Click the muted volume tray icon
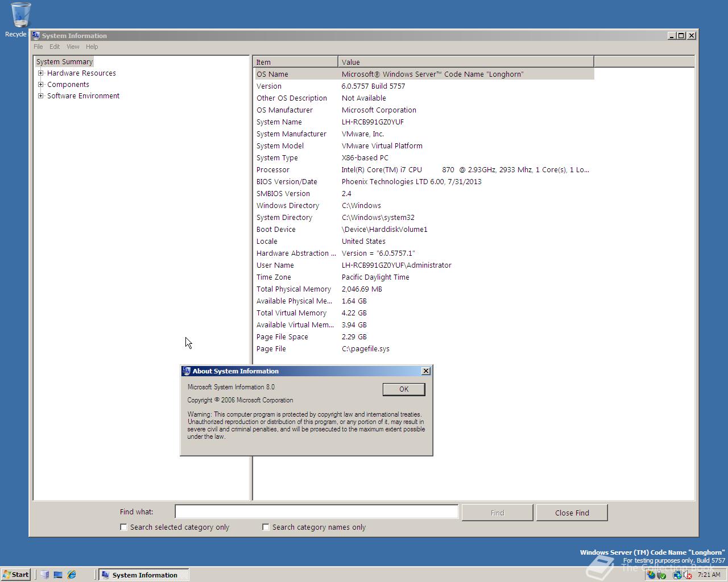Screen dimensions: 728x582 (687, 575)
